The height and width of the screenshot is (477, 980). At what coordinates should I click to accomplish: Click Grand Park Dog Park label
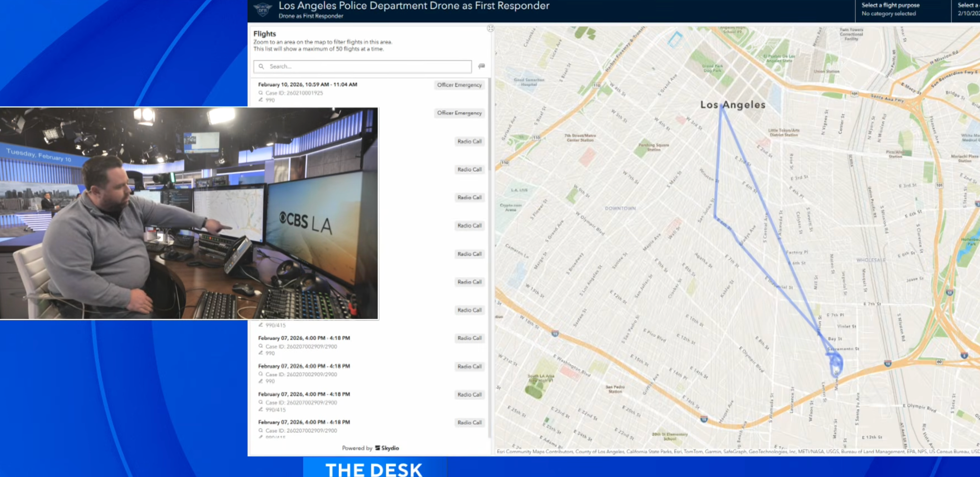712,68
